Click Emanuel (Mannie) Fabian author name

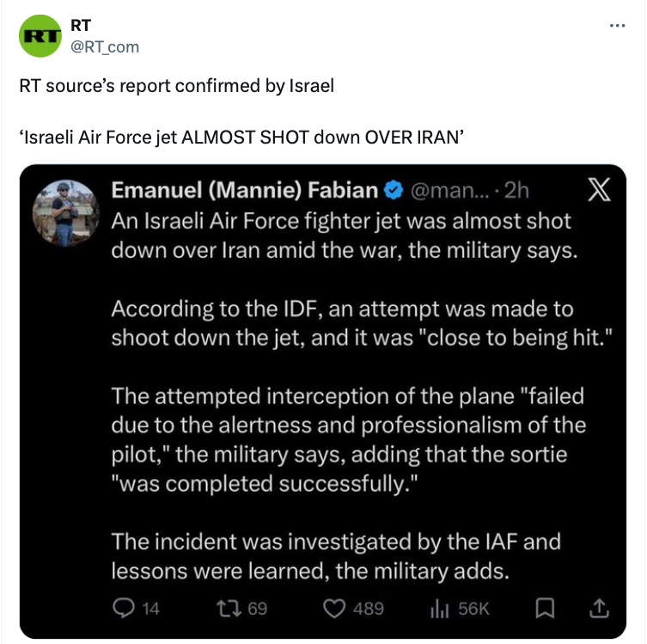click(x=245, y=190)
